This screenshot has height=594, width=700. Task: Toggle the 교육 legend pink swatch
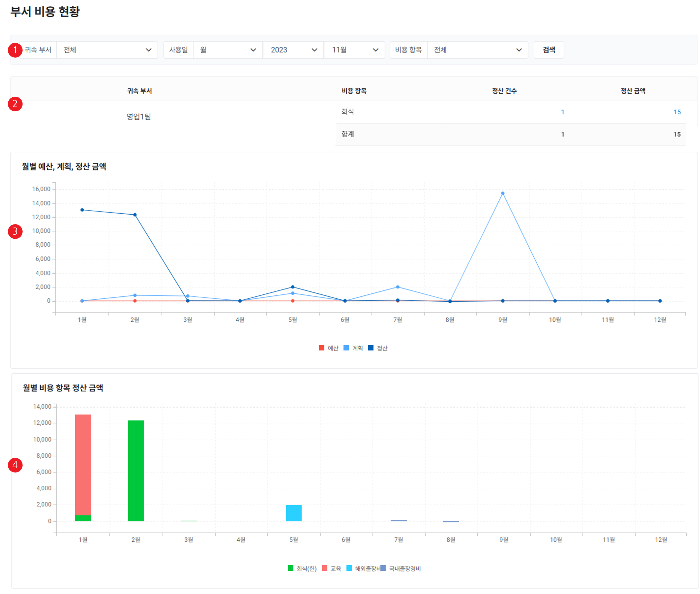tap(325, 568)
